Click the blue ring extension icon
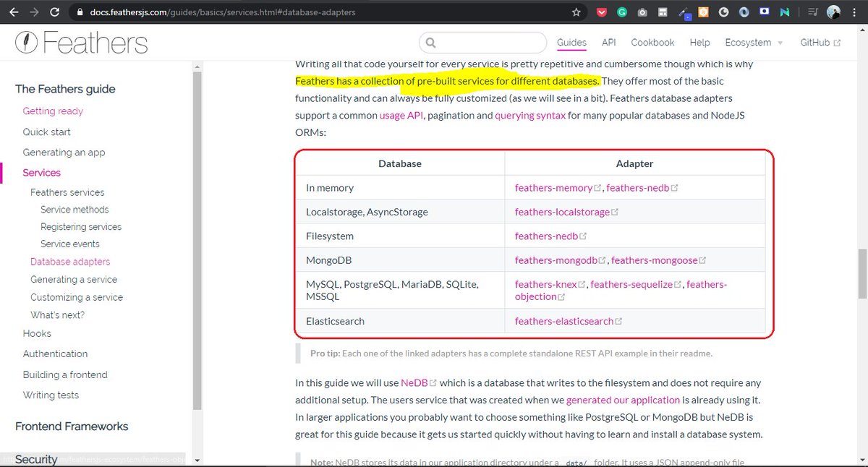 [744, 12]
